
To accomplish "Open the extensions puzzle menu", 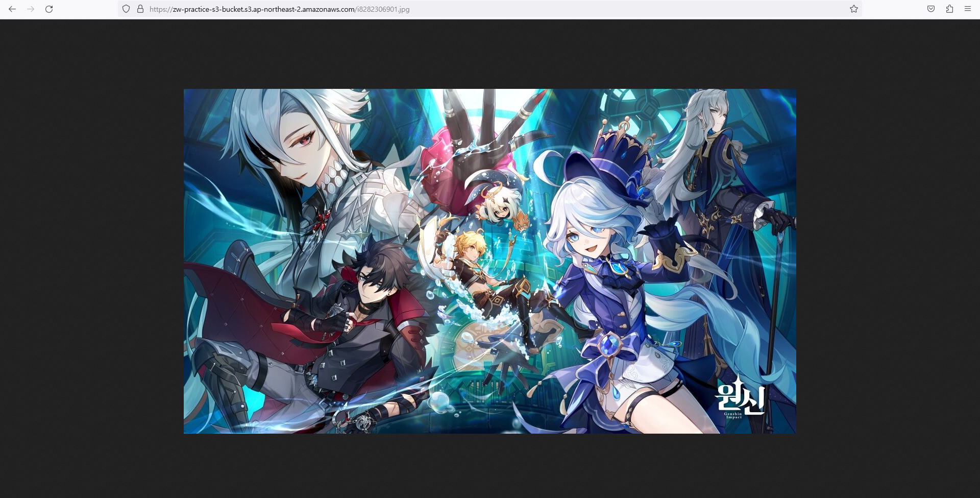I will point(949,9).
